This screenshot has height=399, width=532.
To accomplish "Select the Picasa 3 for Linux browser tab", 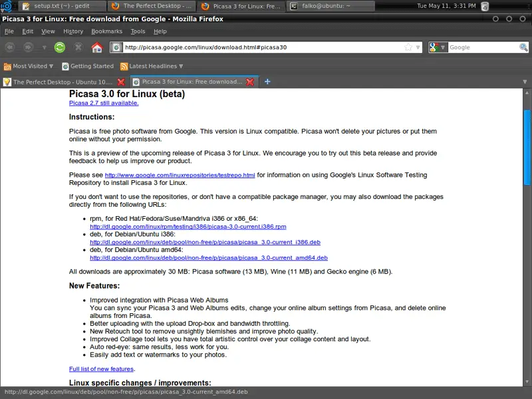I will [x=194, y=82].
